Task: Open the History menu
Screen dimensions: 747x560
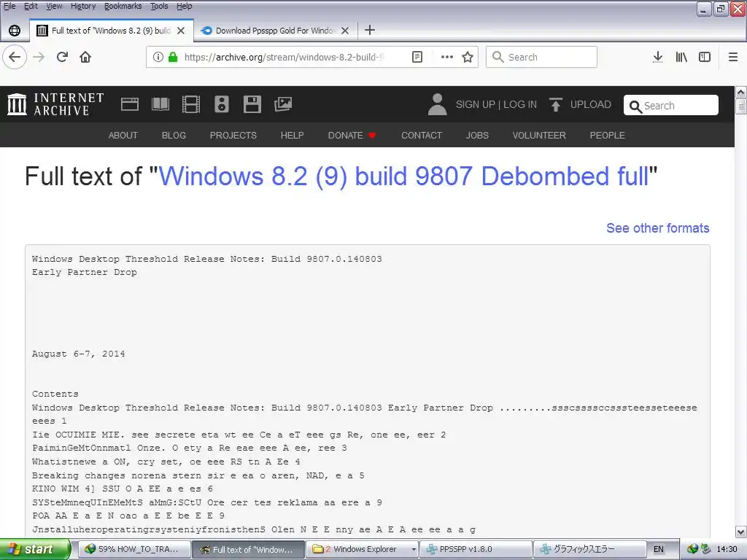Action: (83, 6)
